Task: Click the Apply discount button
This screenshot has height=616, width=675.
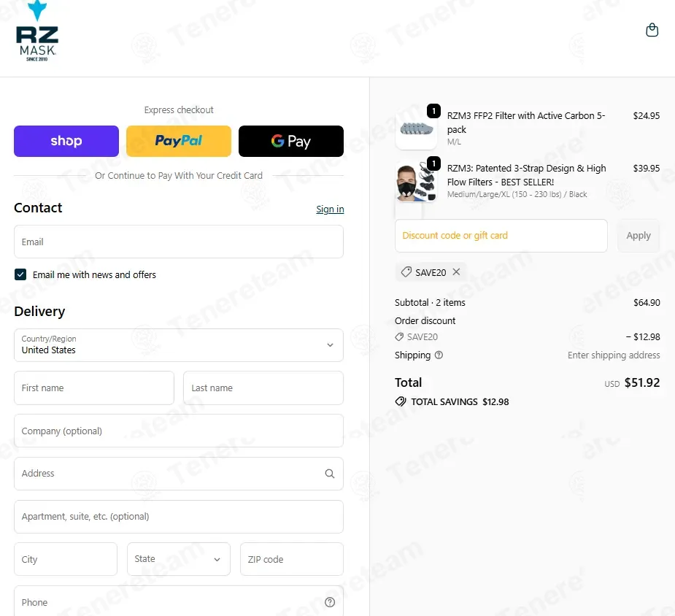Action: point(639,236)
